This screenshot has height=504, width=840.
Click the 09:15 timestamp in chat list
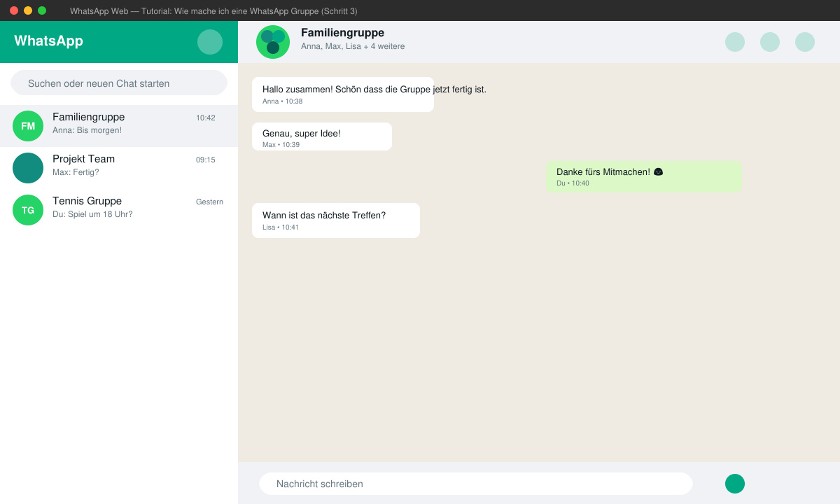coord(206,160)
